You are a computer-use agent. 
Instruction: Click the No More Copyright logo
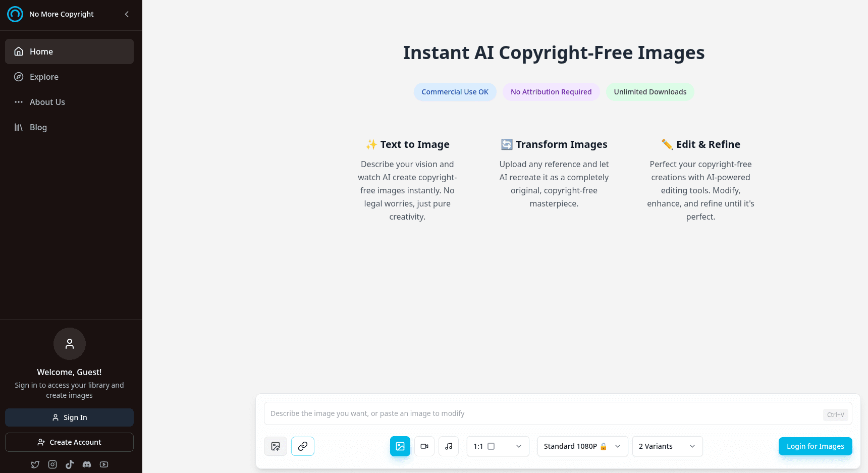(15, 14)
